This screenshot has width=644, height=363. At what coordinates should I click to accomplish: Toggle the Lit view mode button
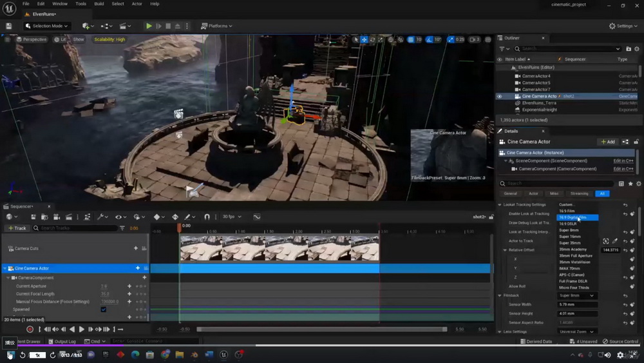coord(60,39)
